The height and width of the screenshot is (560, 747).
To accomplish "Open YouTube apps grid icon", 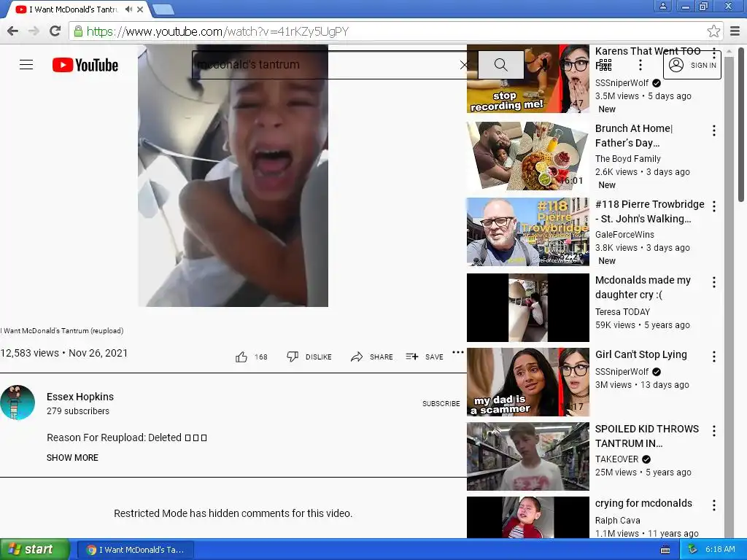I will 603,65.
